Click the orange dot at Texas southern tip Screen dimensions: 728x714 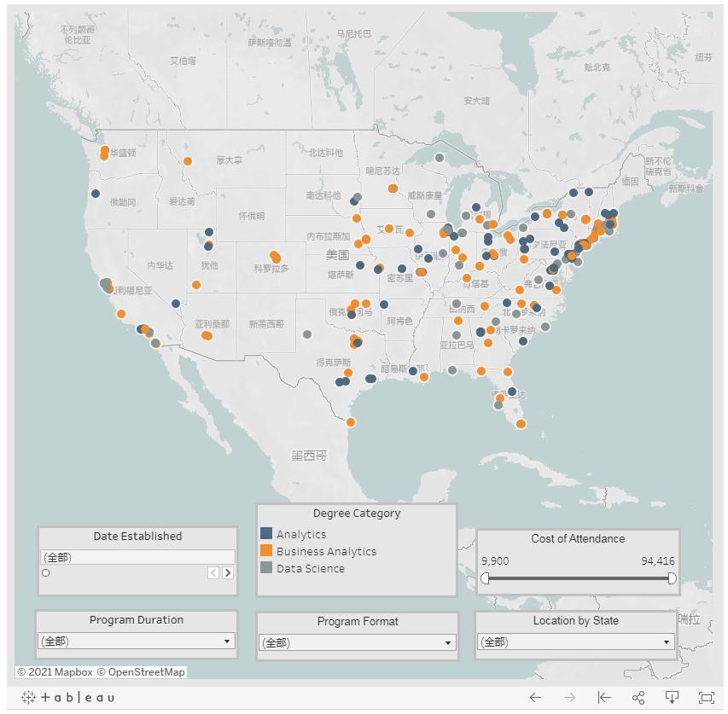pos(351,422)
